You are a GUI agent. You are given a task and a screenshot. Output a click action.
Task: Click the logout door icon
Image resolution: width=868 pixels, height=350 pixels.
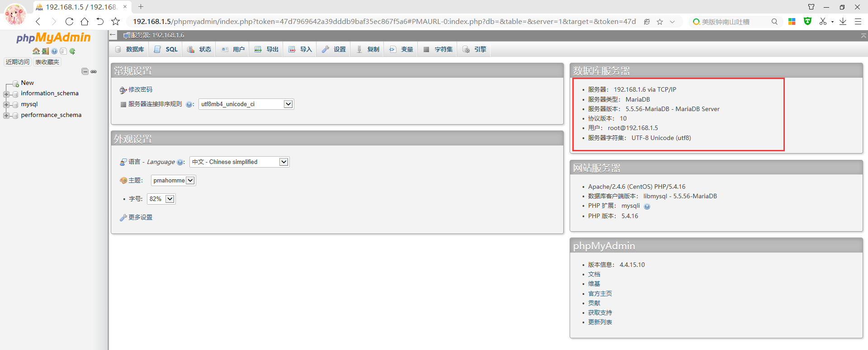[45, 51]
